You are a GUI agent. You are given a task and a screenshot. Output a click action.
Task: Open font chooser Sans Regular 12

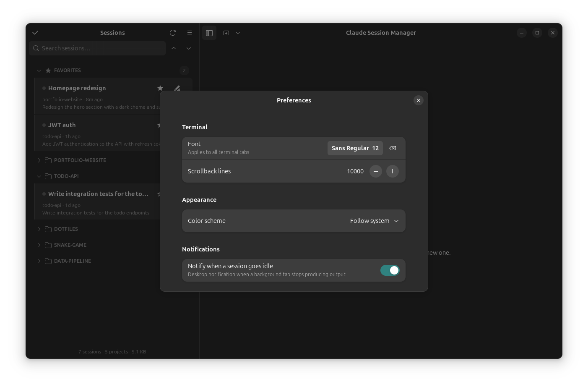355,148
